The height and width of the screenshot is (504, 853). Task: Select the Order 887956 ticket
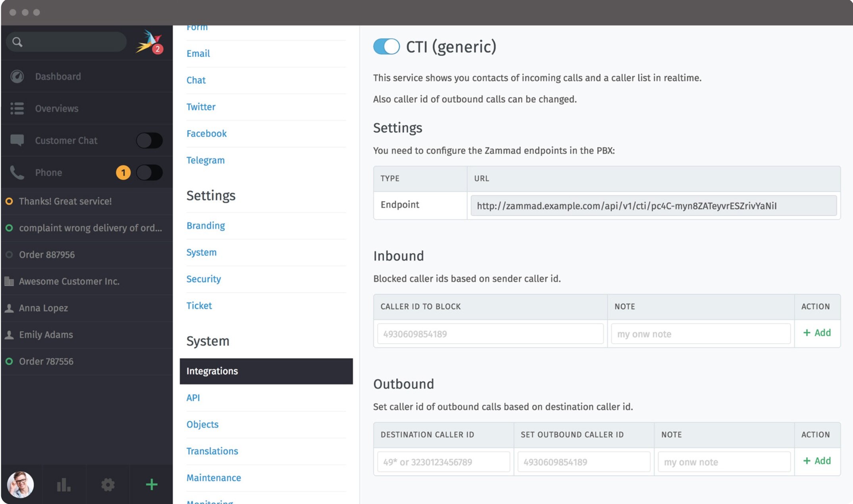(47, 254)
